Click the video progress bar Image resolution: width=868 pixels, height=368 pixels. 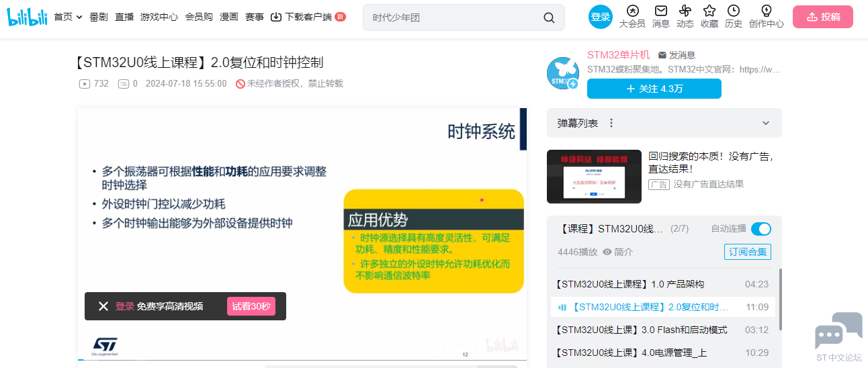click(302, 360)
